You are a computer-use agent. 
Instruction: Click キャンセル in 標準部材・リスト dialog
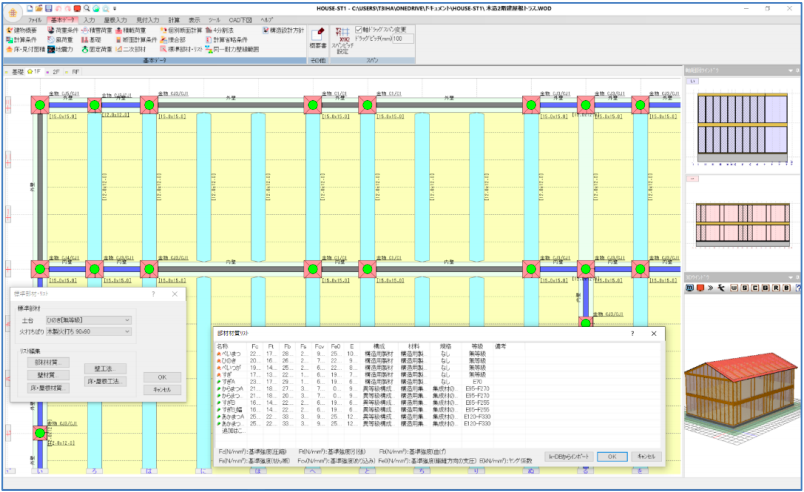pos(162,390)
